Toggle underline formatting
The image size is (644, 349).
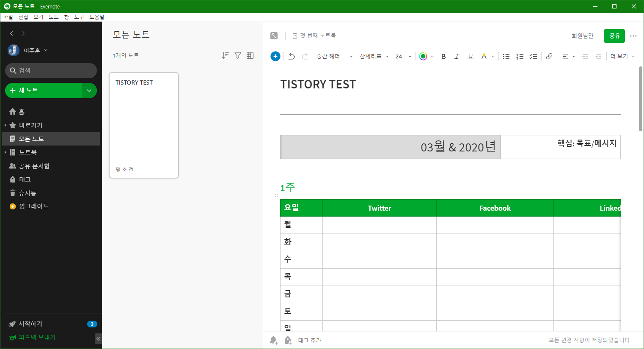coord(471,56)
